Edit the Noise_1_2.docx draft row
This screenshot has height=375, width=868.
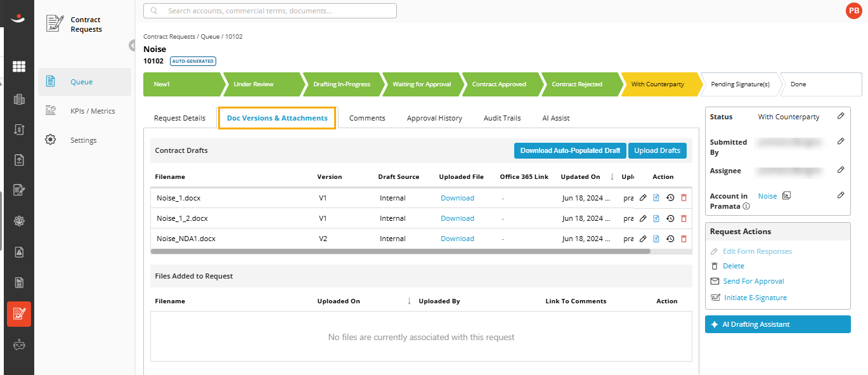643,218
